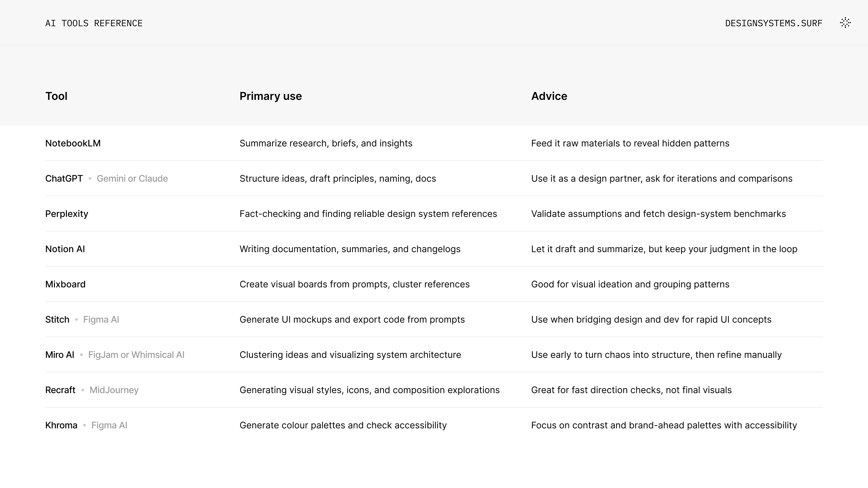868x488 pixels.
Task: Click the Recraft tool name
Action: 60,390
